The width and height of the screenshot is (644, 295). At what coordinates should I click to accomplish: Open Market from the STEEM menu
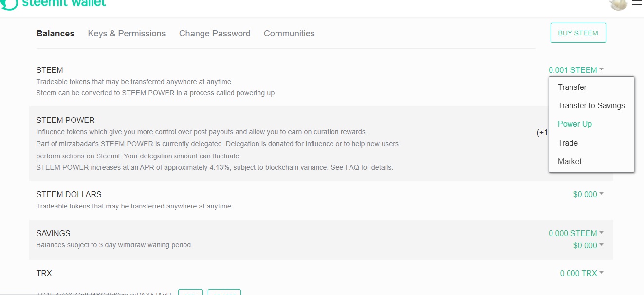570,162
